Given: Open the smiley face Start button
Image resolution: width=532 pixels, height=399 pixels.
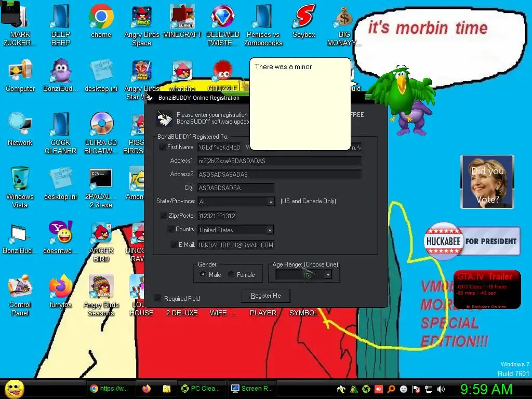Looking at the screenshot, I should (15, 389).
